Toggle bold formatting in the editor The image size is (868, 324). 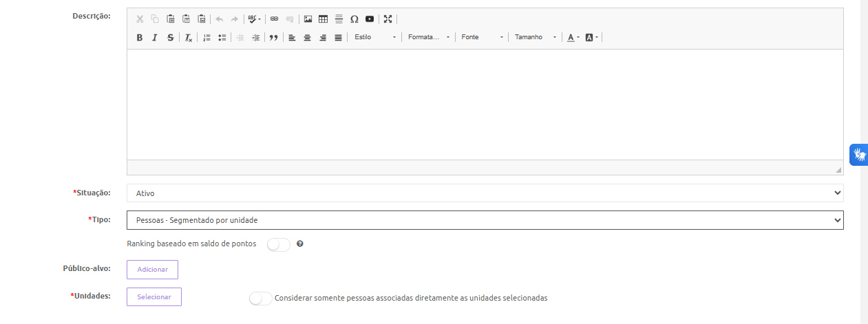[x=140, y=38]
